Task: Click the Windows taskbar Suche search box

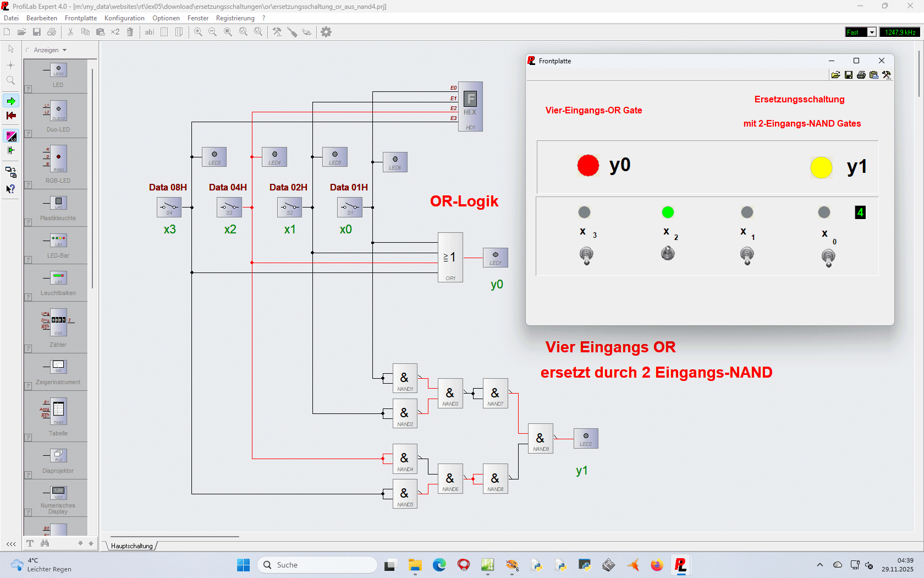Action: [x=317, y=565]
